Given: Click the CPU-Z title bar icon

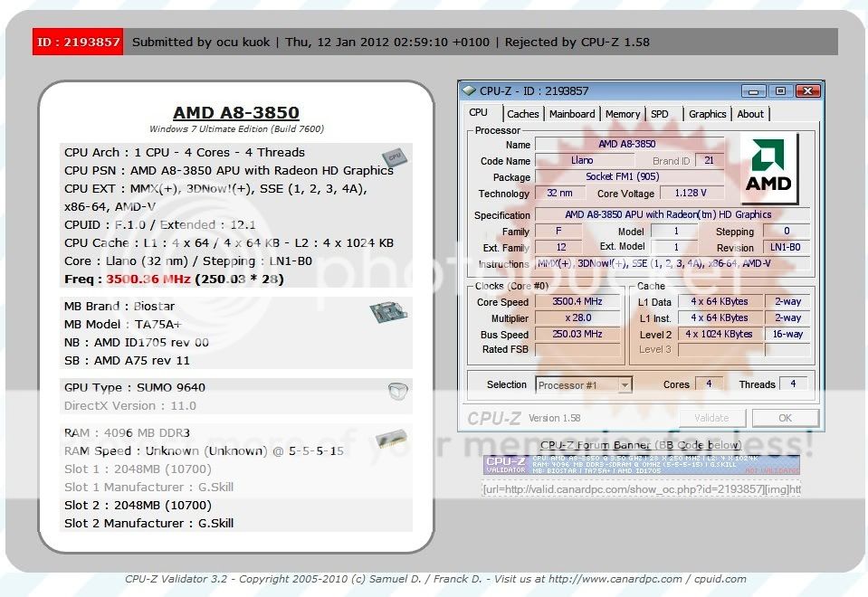Looking at the screenshot, I should (469, 90).
